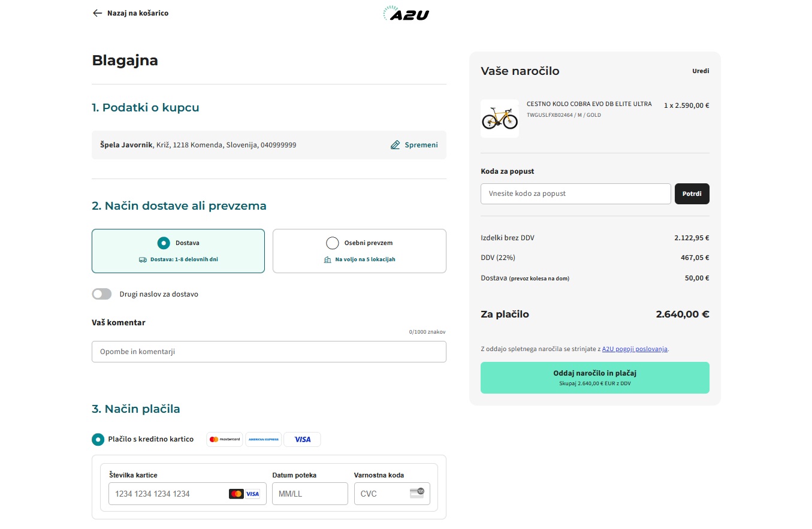
Task: Open the A2U pogoji poslovanja link
Action: pos(634,349)
